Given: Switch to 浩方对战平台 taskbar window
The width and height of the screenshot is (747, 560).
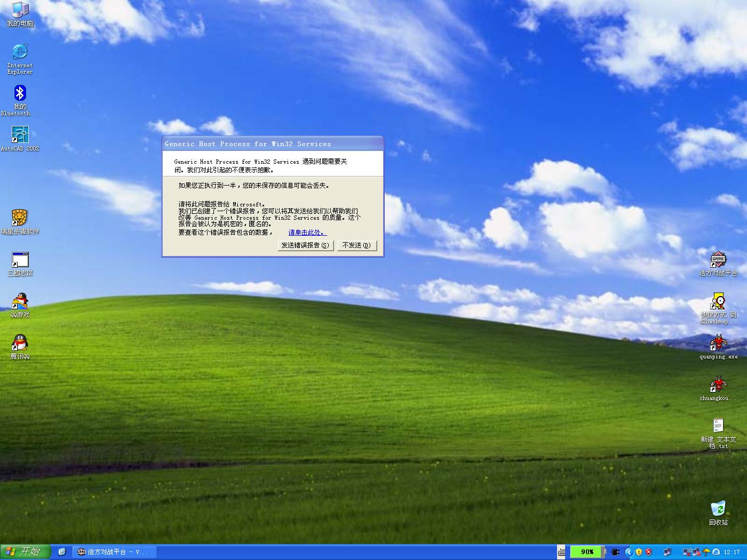Looking at the screenshot, I should [x=114, y=552].
